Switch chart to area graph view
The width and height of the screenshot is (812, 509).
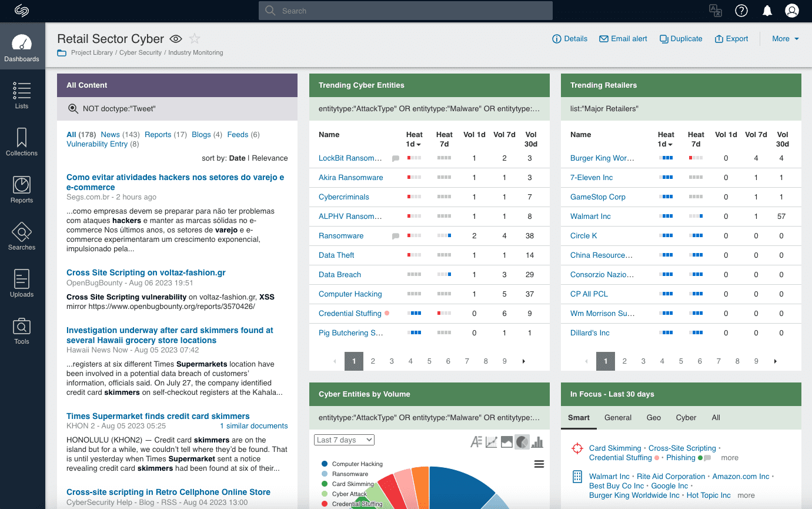coord(507,442)
